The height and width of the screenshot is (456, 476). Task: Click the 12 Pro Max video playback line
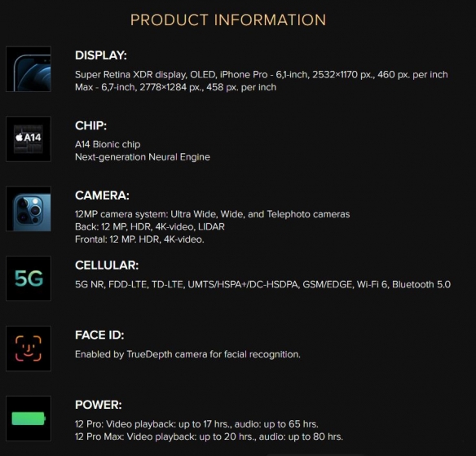point(209,436)
